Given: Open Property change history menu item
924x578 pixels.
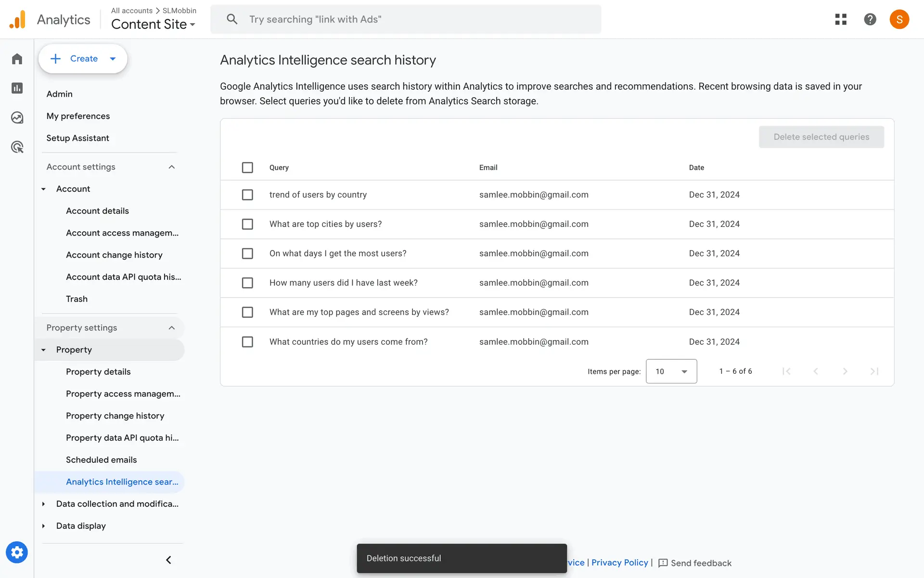Looking at the screenshot, I should [115, 416].
